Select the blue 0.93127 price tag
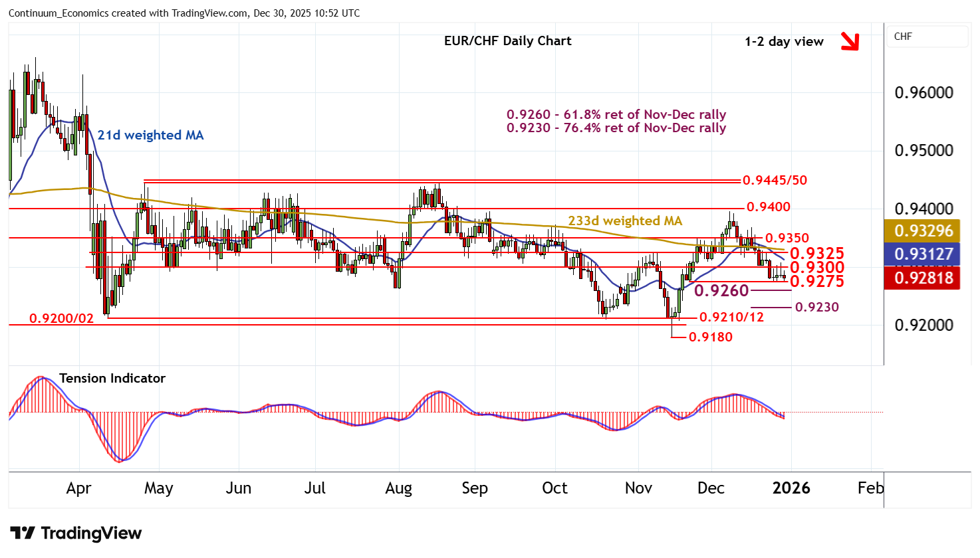This screenshot has height=558, width=980. [x=923, y=254]
